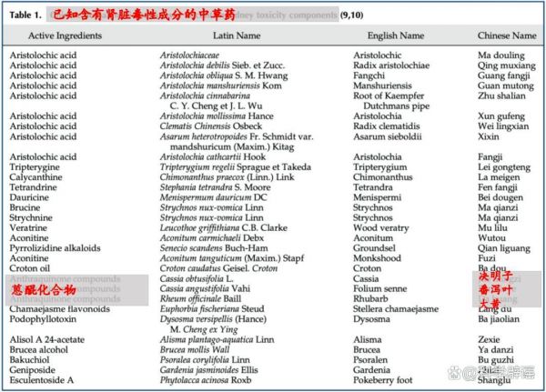This screenshot has width=546, height=392.
Task: Click the "English Name" column header
Action: pos(396,35)
